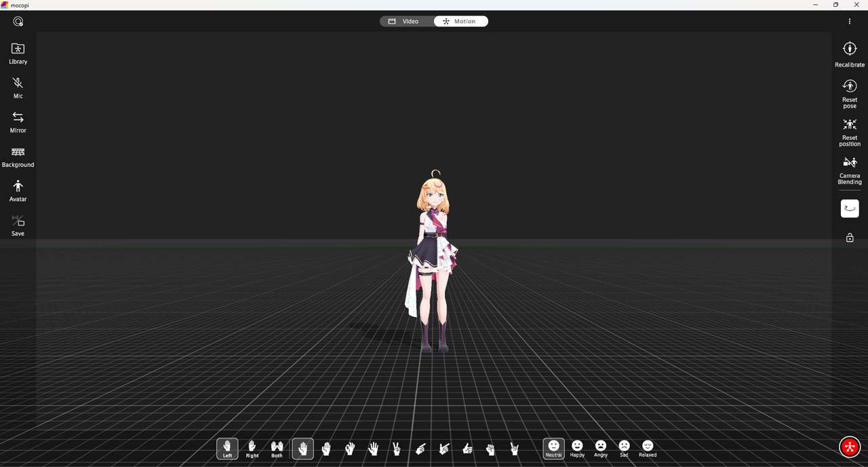This screenshot has height=467, width=868.
Task: Open the Background settings
Action: (x=18, y=156)
